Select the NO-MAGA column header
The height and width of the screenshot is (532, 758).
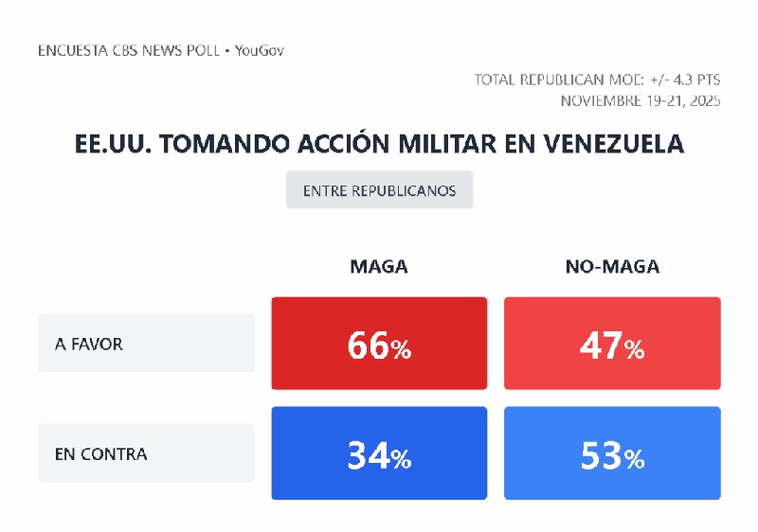612,267
